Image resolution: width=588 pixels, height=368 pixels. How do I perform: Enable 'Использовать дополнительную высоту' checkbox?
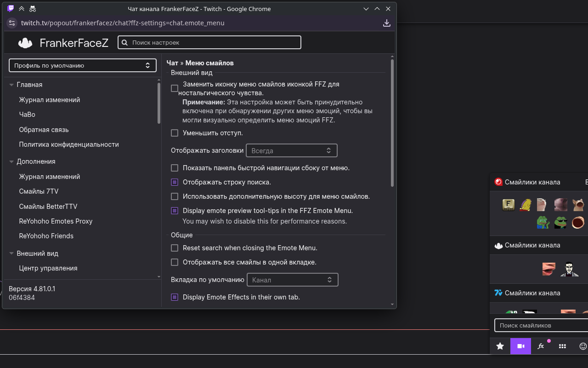[175, 196]
